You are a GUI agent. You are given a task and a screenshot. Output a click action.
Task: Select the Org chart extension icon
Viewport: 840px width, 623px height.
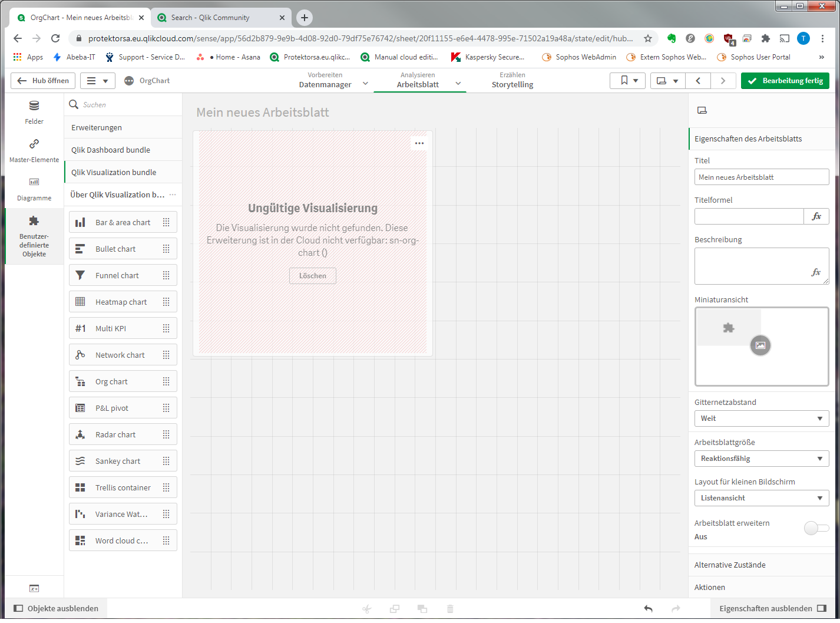[x=81, y=381]
